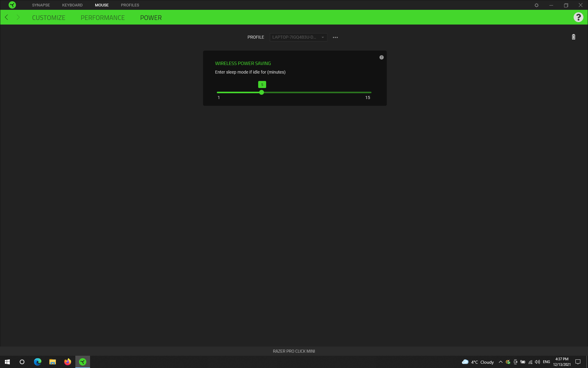Show hidden system tray icons
Screen dimensions: 588x368
pos(501,362)
